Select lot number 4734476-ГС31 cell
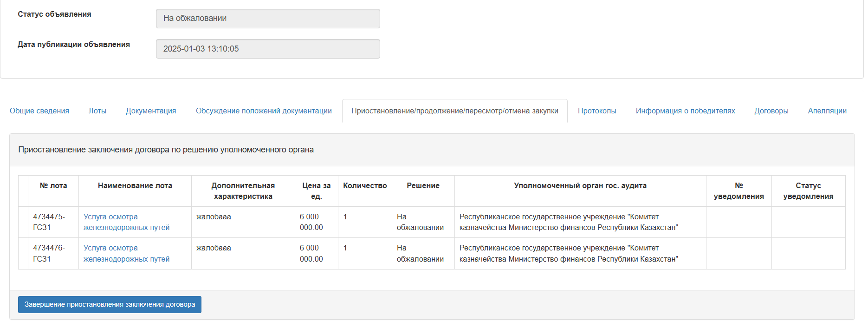868x322 pixels. point(53,253)
